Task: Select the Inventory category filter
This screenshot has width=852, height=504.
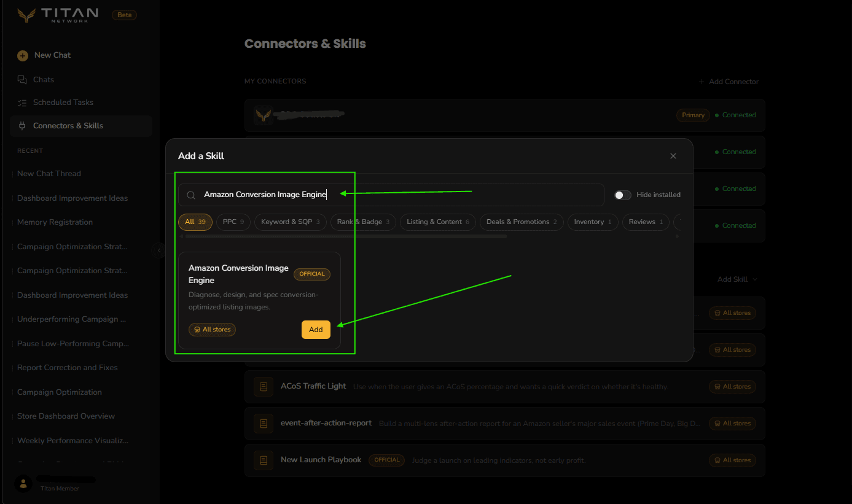Action: pyautogui.click(x=593, y=222)
